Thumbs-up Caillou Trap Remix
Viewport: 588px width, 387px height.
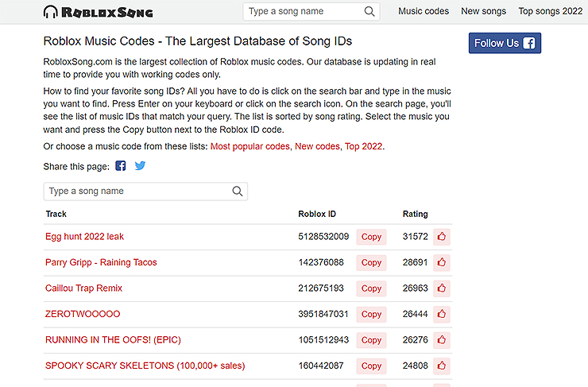[x=442, y=288]
